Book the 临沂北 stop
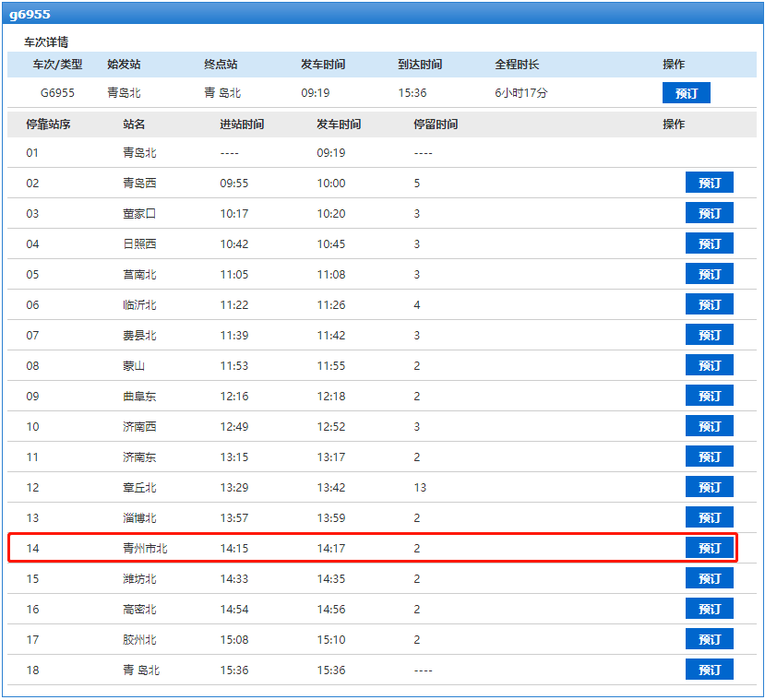Screen dimensions: 765x700 click(x=709, y=304)
